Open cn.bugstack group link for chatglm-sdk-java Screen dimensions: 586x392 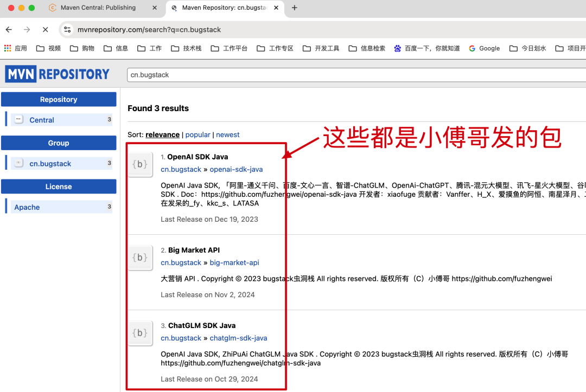coord(181,338)
